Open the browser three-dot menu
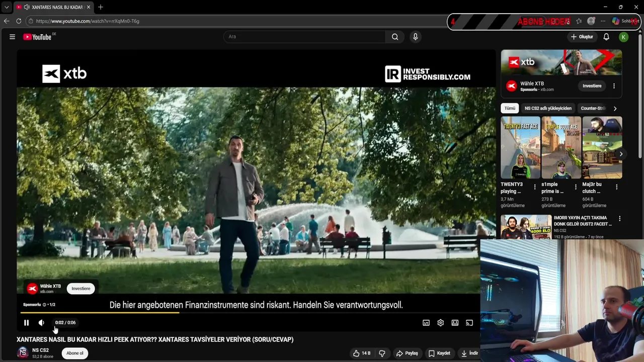This screenshot has height=362, width=644. [x=603, y=21]
